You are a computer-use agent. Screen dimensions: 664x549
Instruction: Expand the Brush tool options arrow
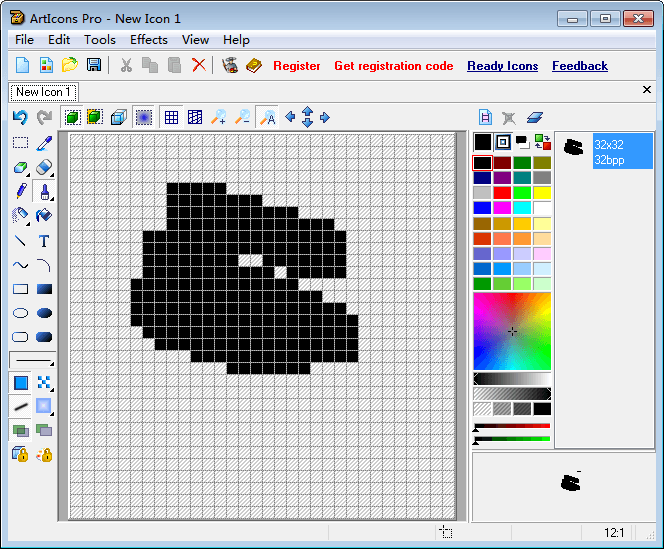click(x=52, y=198)
